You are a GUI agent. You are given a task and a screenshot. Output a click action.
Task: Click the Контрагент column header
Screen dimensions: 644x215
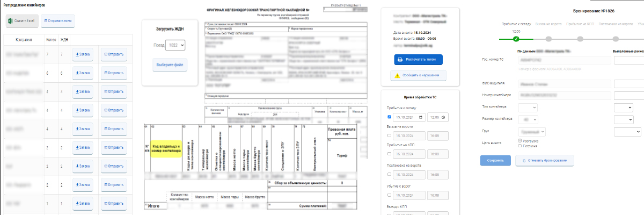click(x=24, y=39)
